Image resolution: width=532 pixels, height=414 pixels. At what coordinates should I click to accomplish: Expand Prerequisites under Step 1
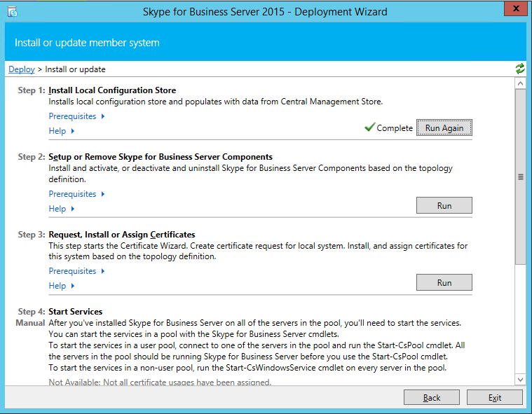(76, 116)
